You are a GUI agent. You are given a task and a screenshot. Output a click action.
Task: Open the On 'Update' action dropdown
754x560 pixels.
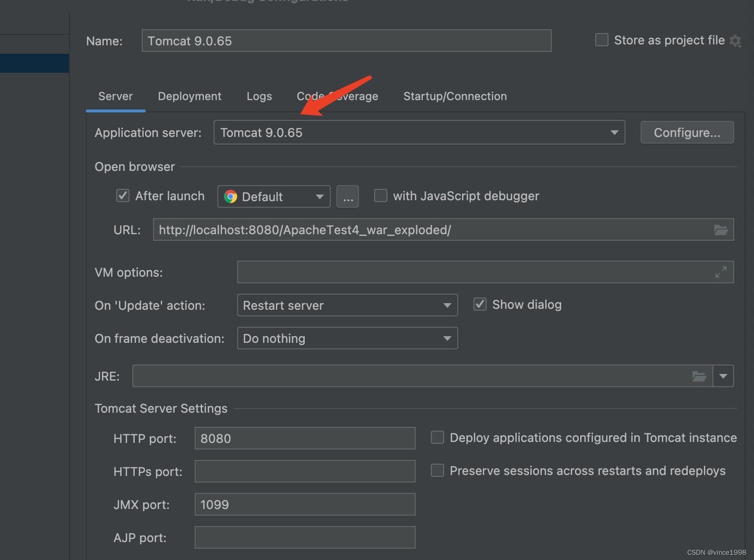347,305
